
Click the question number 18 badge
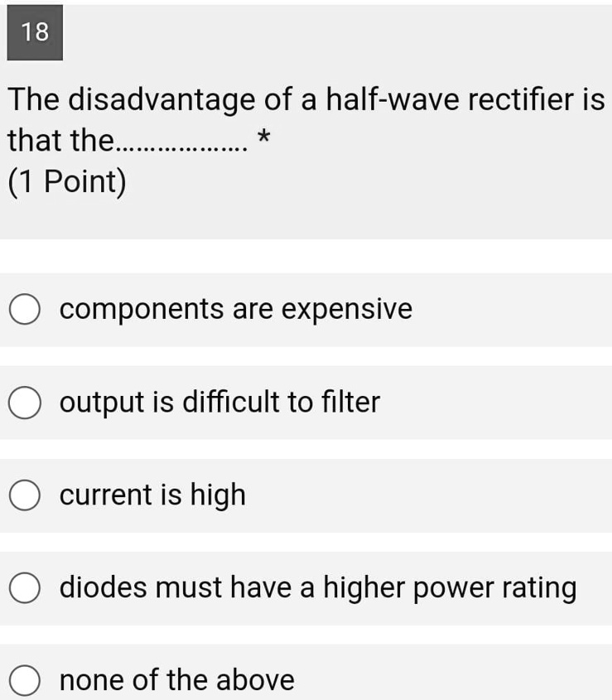tap(35, 33)
